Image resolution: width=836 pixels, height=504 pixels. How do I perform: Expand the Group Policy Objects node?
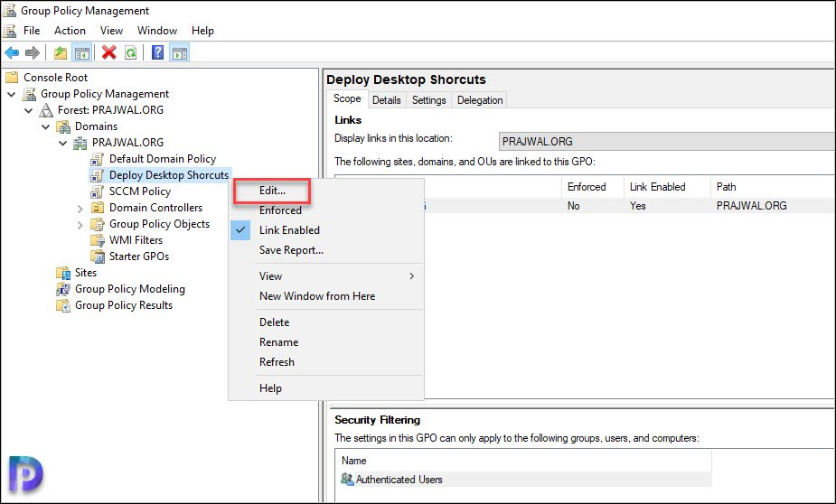point(80,225)
